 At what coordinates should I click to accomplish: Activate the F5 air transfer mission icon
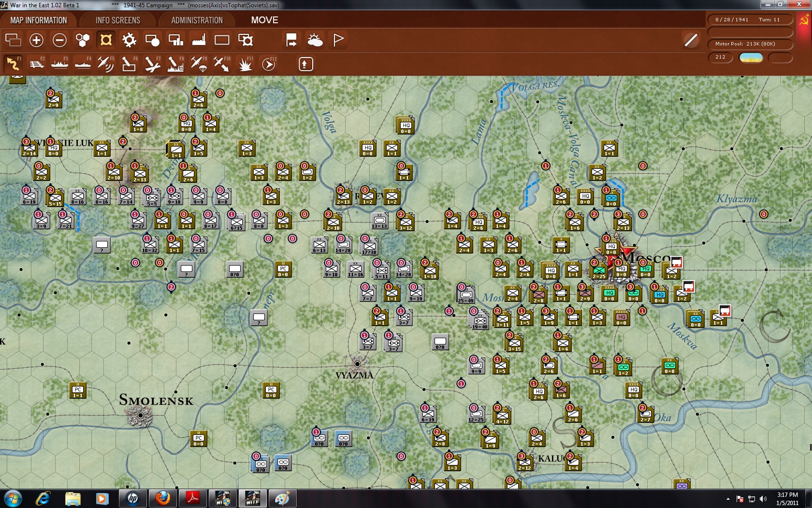tap(105, 63)
